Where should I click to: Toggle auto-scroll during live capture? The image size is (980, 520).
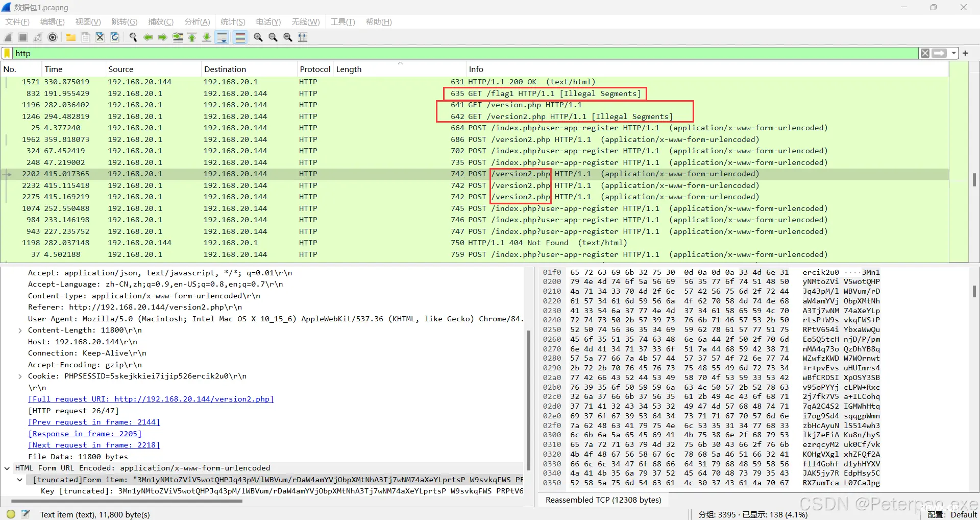222,37
